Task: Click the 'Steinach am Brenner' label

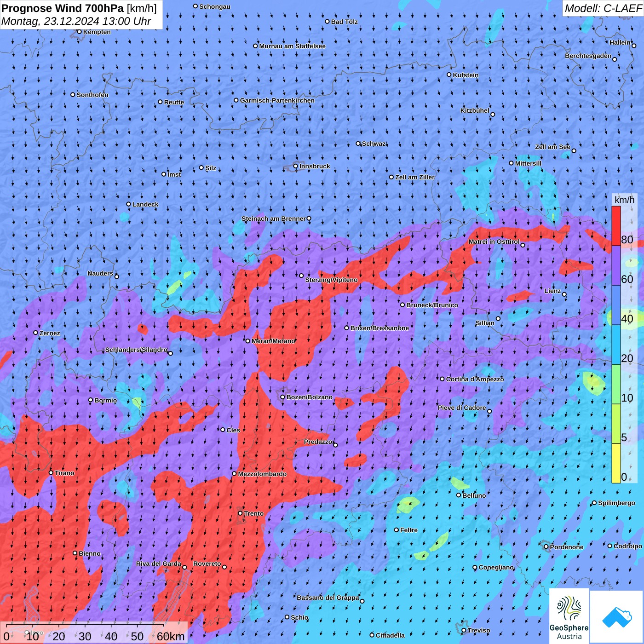Action: tap(274, 218)
